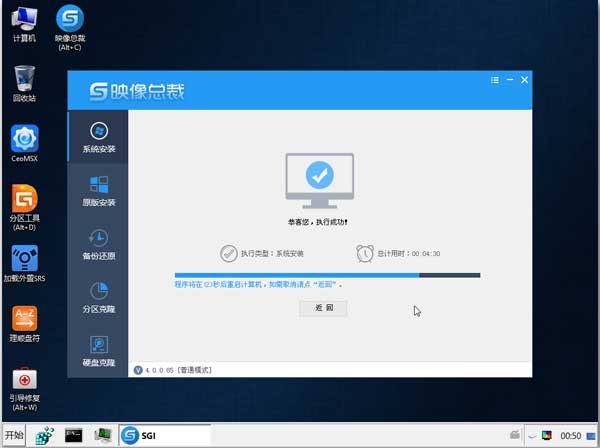Open 加载外置SRS desktop icon
Image resolution: width=600 pixels, height=448 pixels.
pos(24,264)
